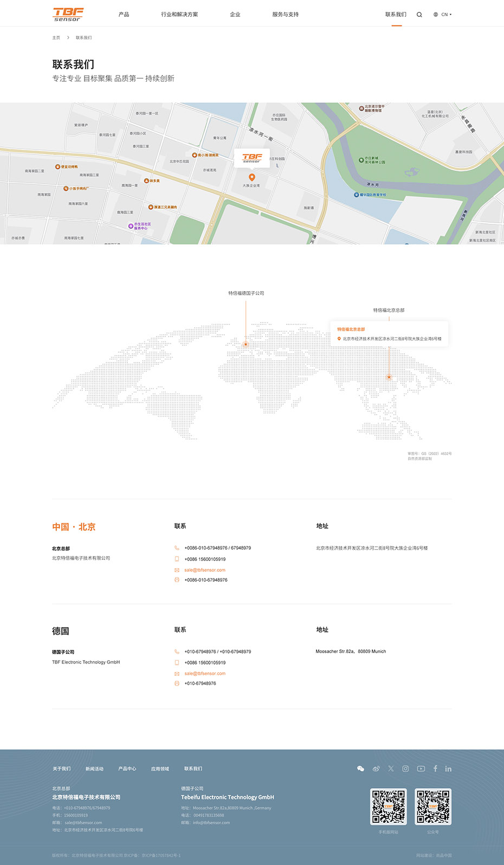Click the TBF sensor logo in header

pos(68,14)
